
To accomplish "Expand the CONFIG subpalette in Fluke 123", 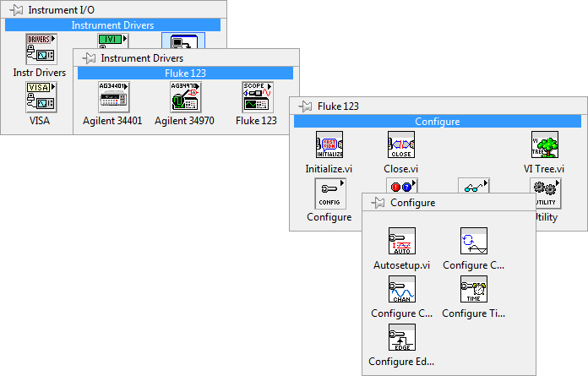I will (329, 193).
